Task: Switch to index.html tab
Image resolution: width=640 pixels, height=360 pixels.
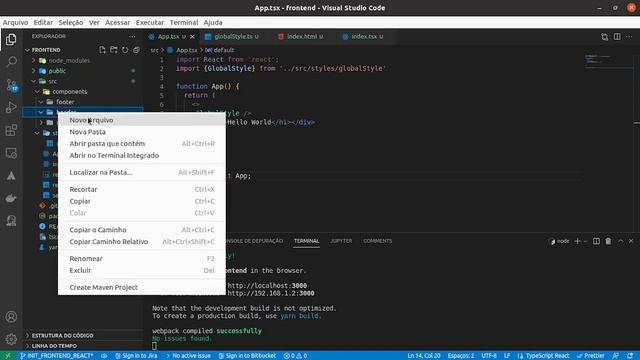Action: click(x=302, y=37)
